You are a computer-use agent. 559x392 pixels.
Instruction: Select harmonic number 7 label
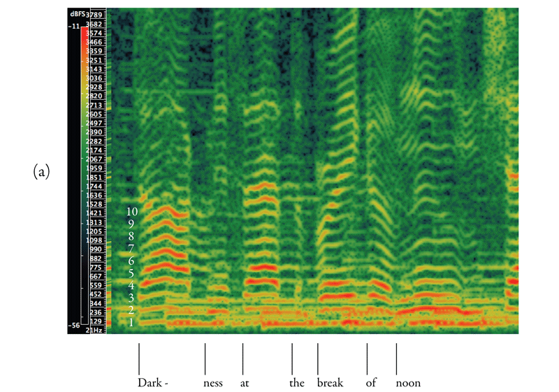131,248
